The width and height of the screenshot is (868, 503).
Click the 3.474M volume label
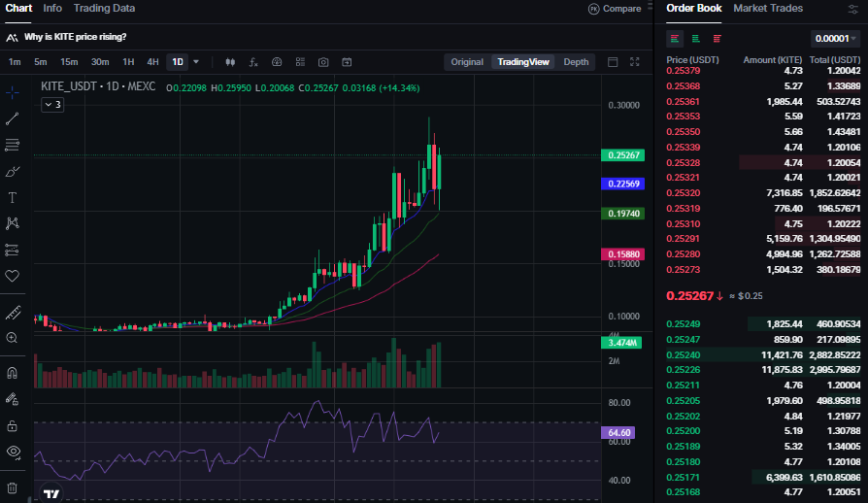(621, 343)
